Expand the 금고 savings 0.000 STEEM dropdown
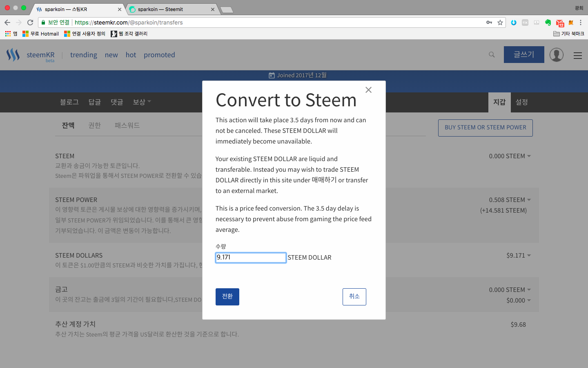The height and width of the screenshot is (368, 588). [x=510, y=290]
